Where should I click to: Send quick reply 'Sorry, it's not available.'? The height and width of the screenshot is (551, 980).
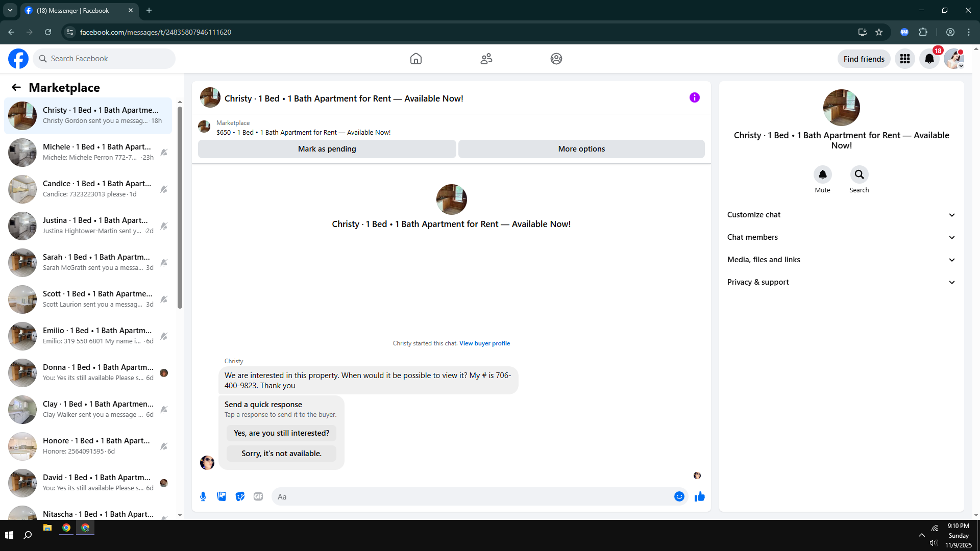tap(282, 454)
